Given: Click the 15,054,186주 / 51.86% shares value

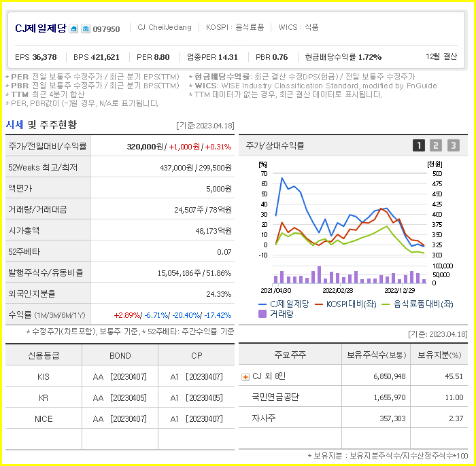Looking at the screenshot, I should coord(194,273).
